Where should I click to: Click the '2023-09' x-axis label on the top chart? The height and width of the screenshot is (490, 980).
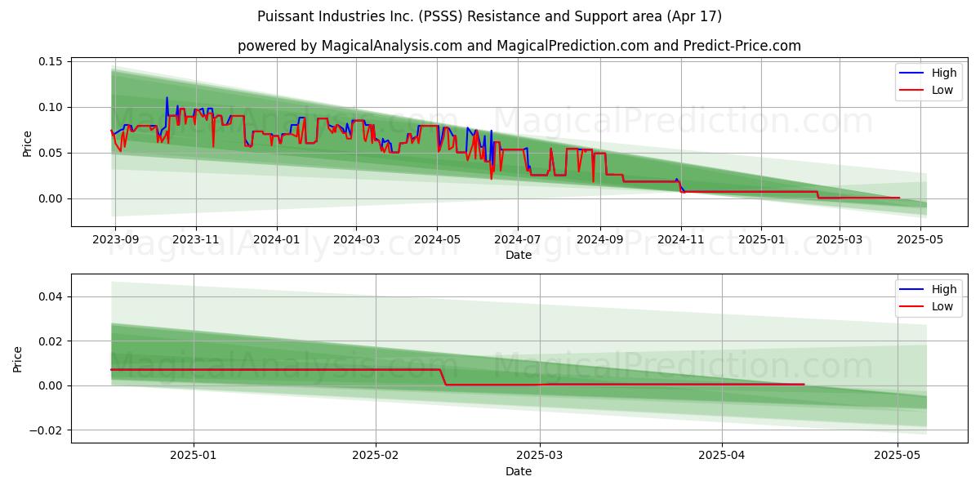point(115,239)
